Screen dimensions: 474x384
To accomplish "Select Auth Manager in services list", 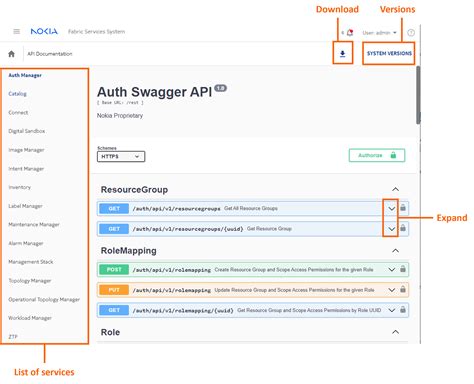I will [x=25, y=75].
